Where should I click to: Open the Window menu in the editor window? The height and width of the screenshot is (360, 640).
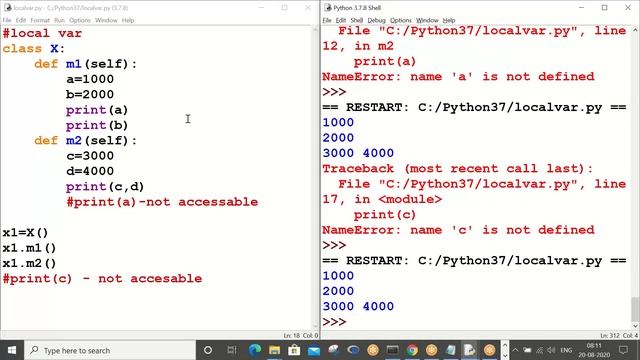click(106, 20)
